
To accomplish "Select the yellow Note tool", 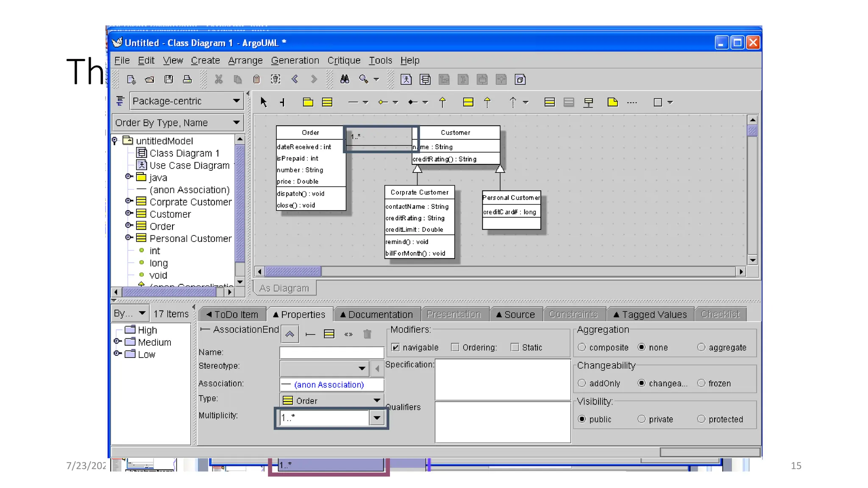I will (x=612, y=102).
